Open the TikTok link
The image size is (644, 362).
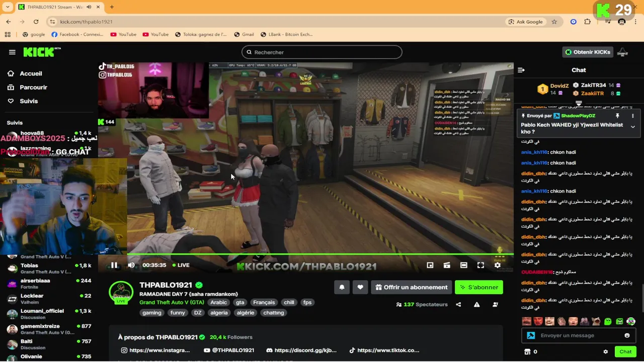click(x=384, y=350)
